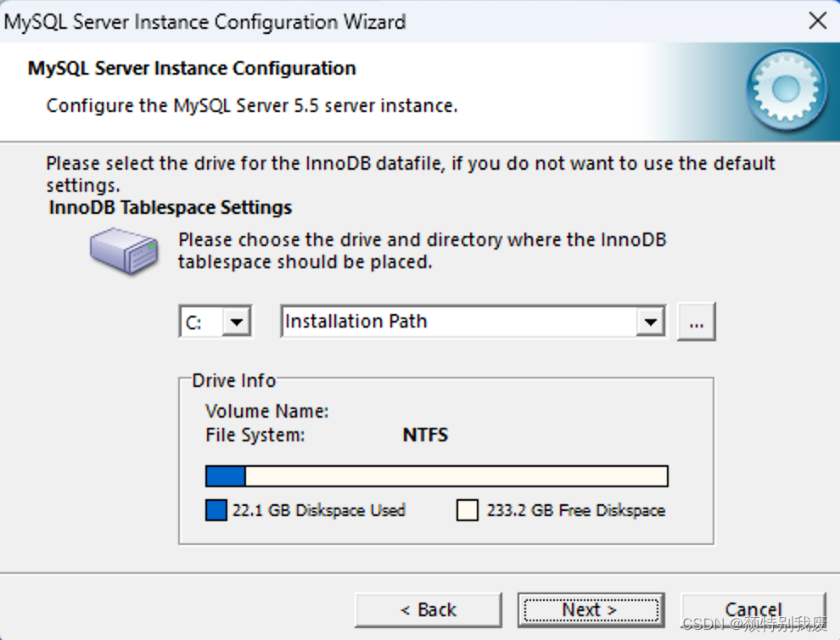Screen dimensions: 840x640
Task: Click the hard drive icon
Action: tap(124, 251)
